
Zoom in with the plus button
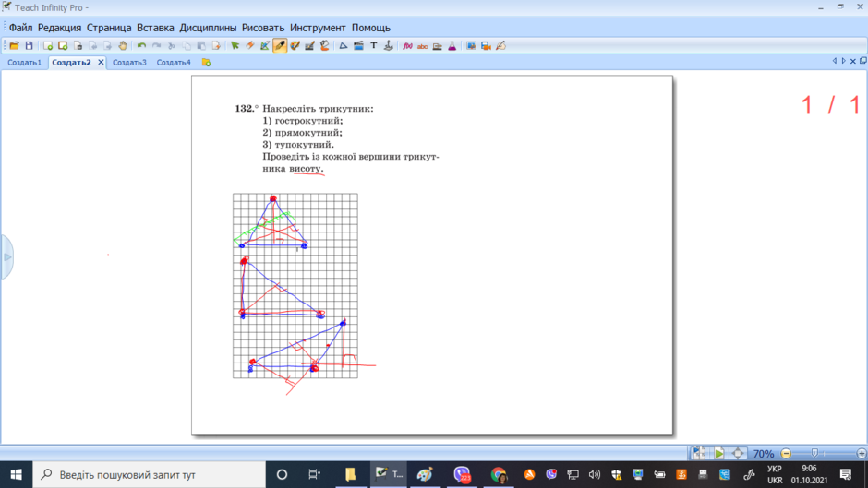click(x=862, y=454)
